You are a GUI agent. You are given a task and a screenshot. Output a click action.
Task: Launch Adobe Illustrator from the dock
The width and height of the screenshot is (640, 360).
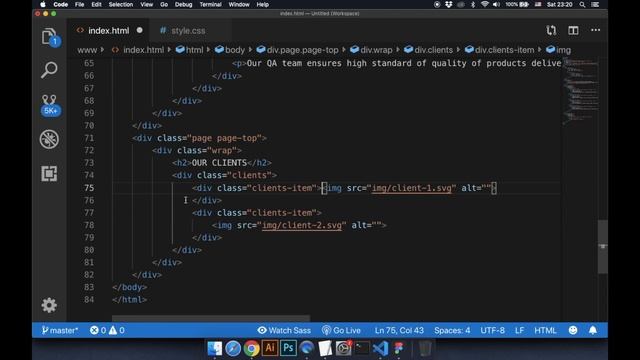point(270,348)
